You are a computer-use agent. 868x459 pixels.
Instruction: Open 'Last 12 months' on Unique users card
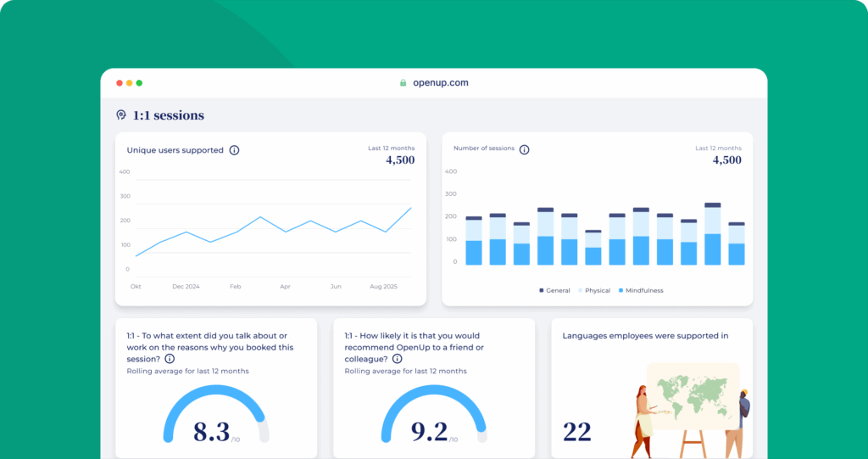pos(391,148)
